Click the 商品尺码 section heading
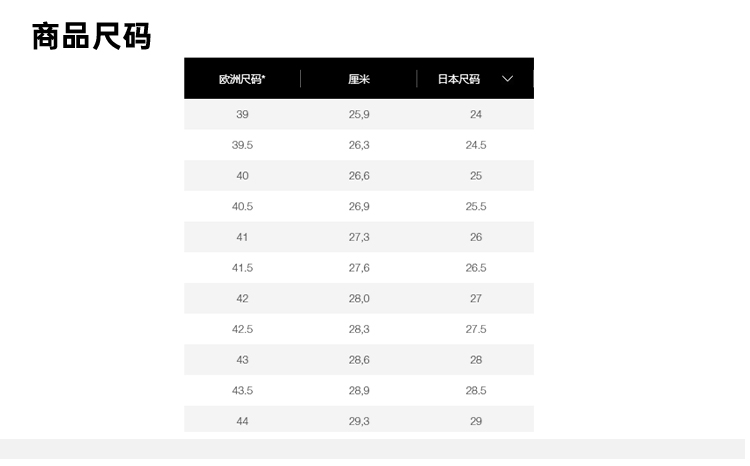This screenshot has height=466, width=750. [x=91, y=36]
